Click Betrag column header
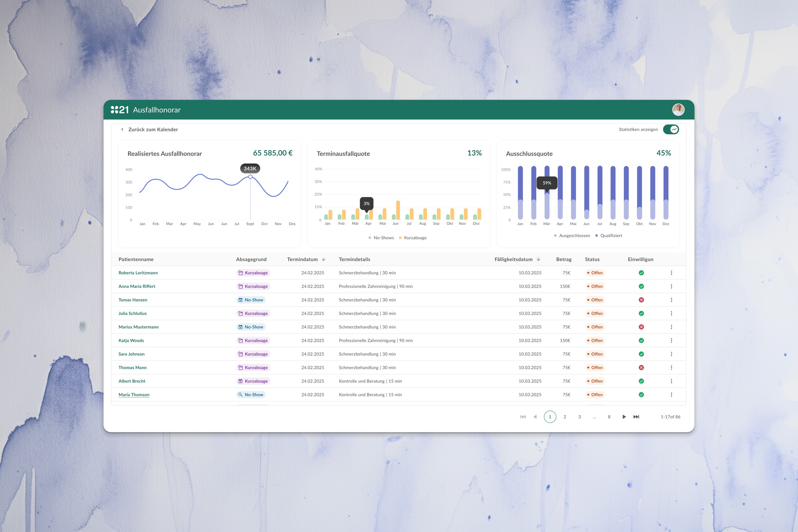 click(564, 259)
